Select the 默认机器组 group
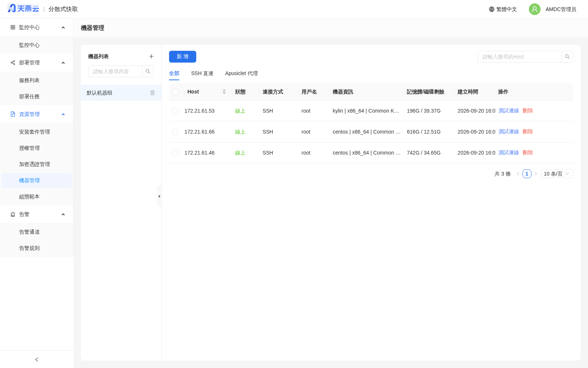This screenshot has width=588, height=368. click(121, 93)
